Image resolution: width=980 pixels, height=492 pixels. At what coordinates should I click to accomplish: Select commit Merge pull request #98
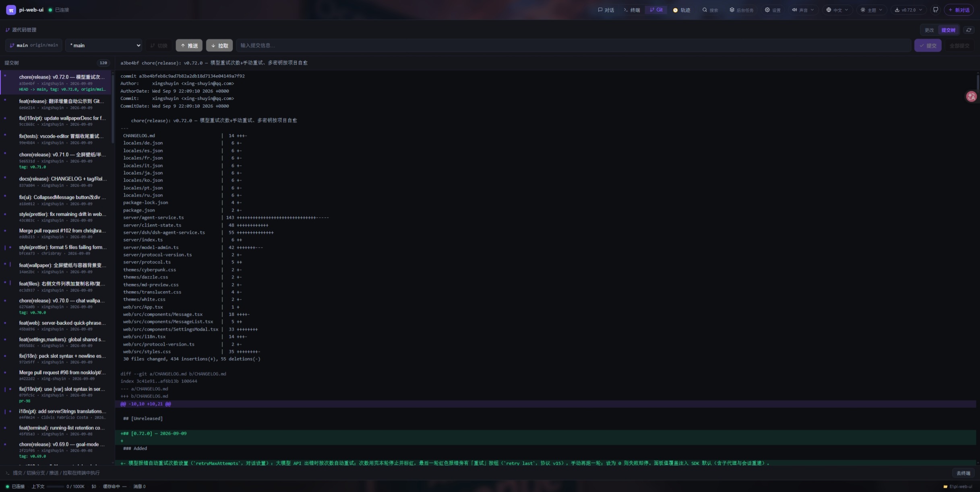pos(56,375)
